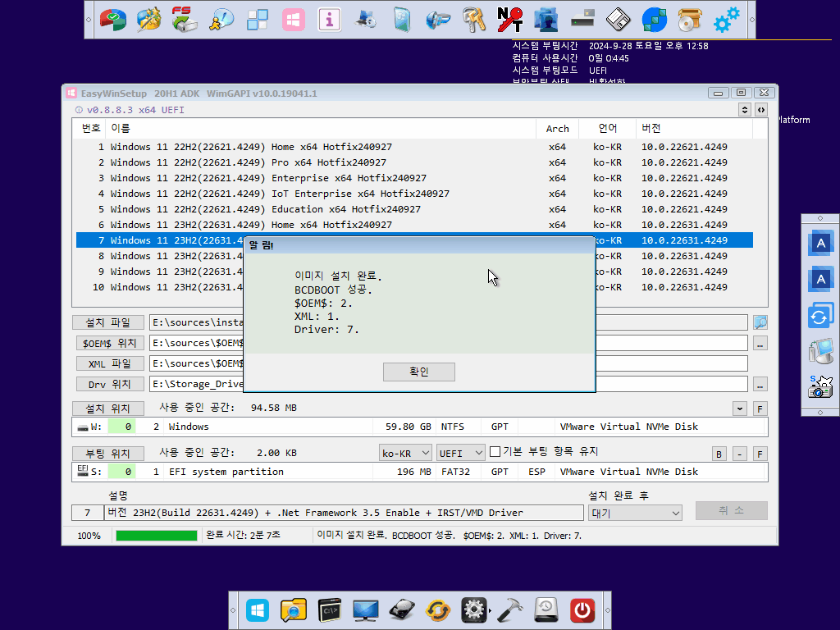Launch the keys password tool icon
The image size is (840, 630).
coord(474,20)
